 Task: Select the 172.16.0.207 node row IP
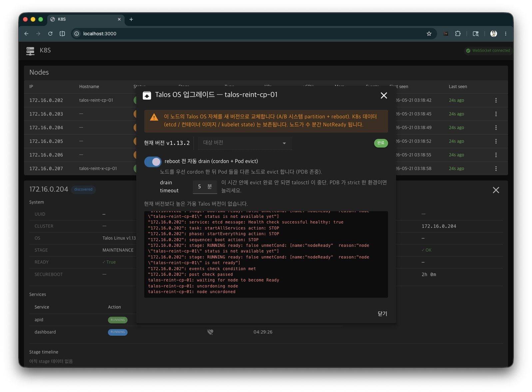click(x=46, y=169)
